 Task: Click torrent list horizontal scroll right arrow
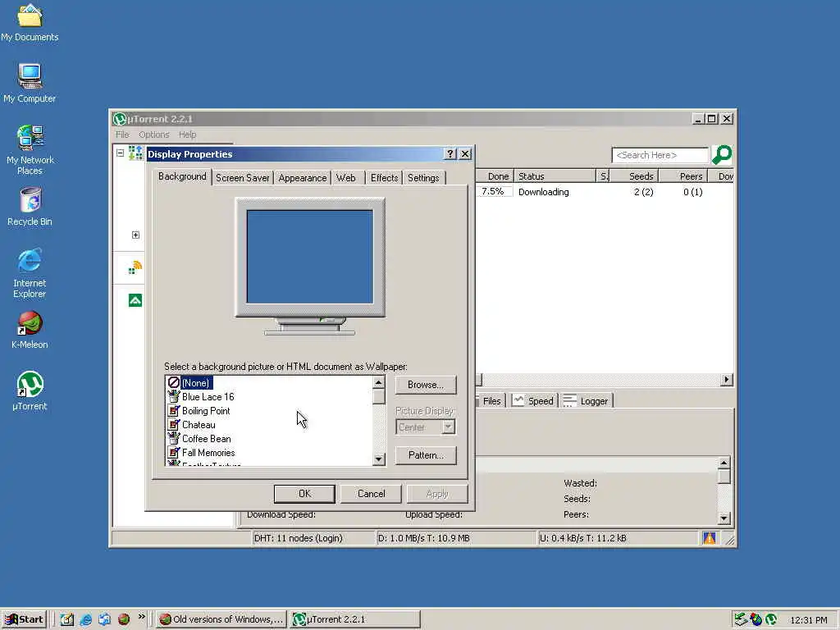727,379
